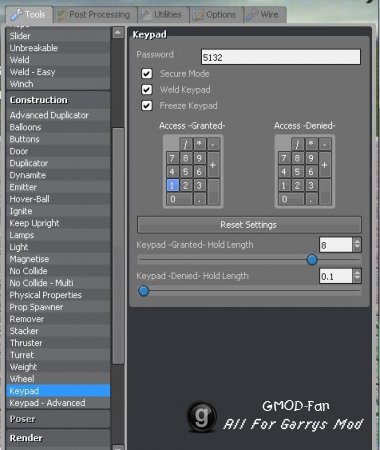Click Reset Settings button
This screenshot has height=450, width=380.
[249, 225]
